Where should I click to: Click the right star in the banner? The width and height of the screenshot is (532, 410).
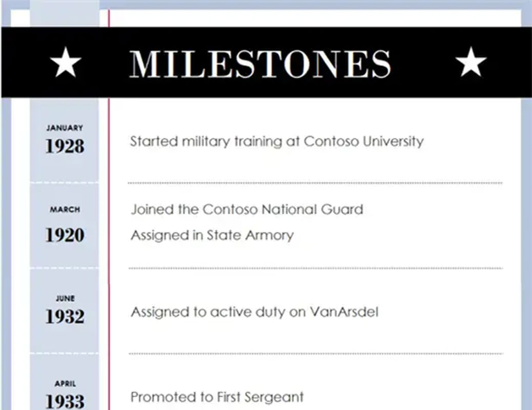click(x=470, y=63)
